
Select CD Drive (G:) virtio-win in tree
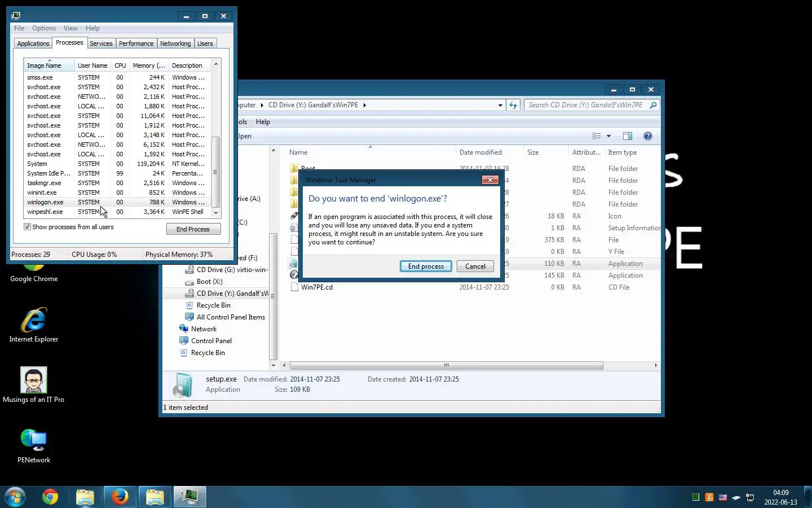226,270
